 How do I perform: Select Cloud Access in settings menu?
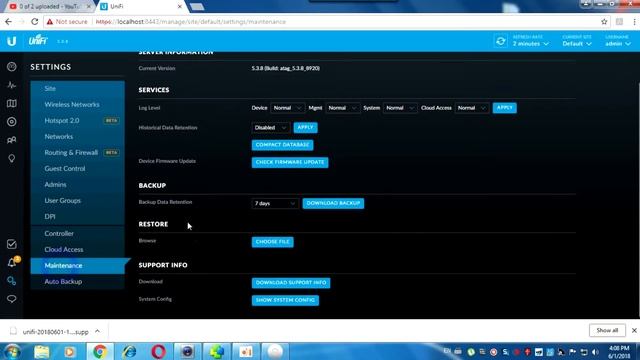[x=78, y=249]
